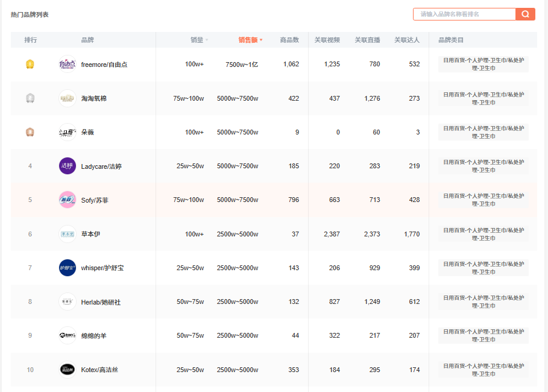548x392 pixels.
Task: Click the 关联直播 column header
Action: [x=367, y=40]
